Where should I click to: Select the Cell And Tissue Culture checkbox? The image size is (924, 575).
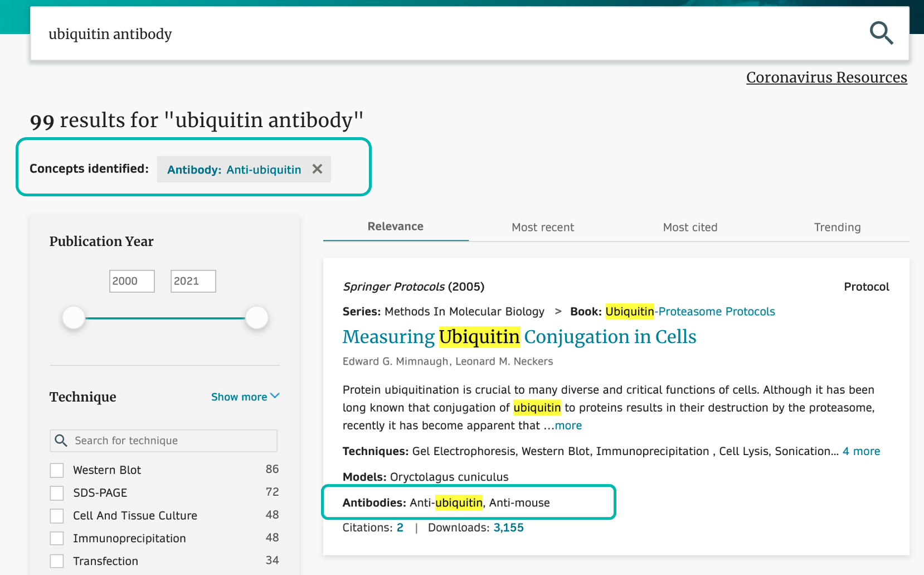point(56,515)
